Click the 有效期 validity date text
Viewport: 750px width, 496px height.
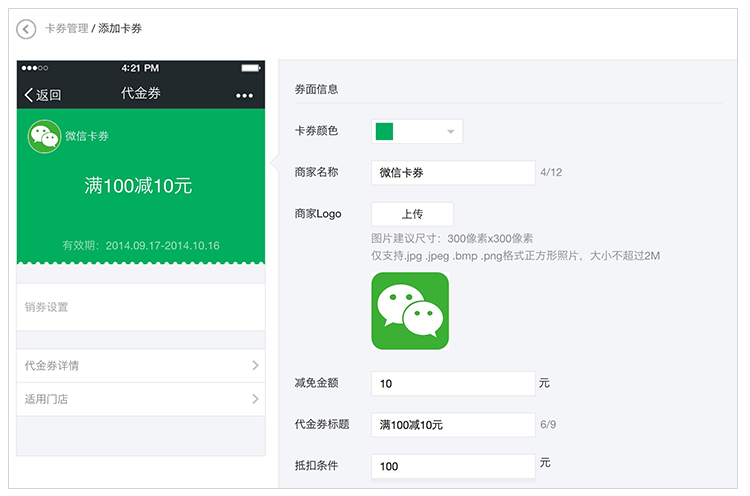point(141,245)
